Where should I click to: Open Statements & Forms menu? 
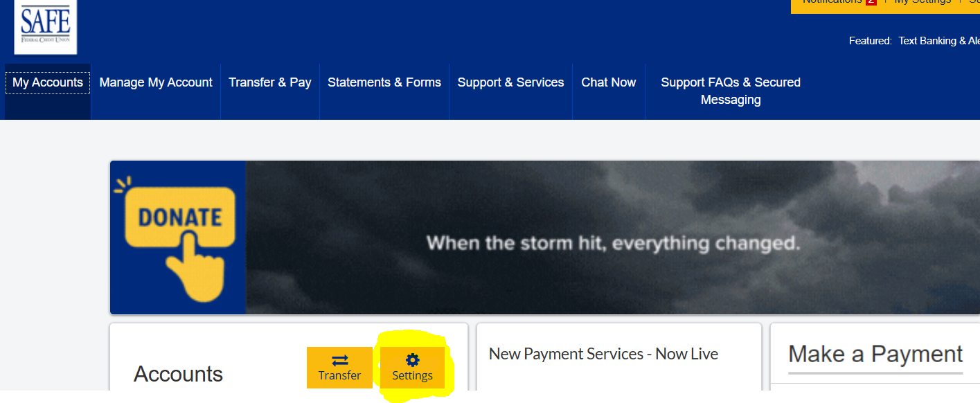[x=384, y=82]
